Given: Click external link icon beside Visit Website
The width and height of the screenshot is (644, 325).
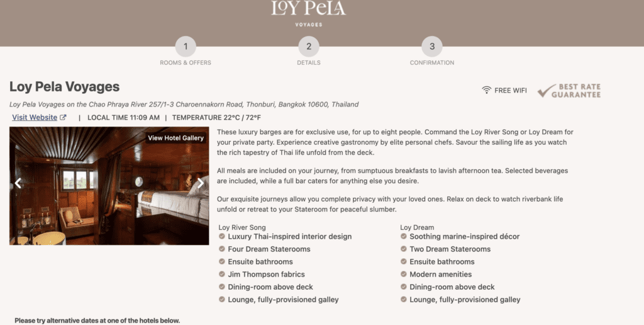Looking at the screenshot, I should coord(63,117).
